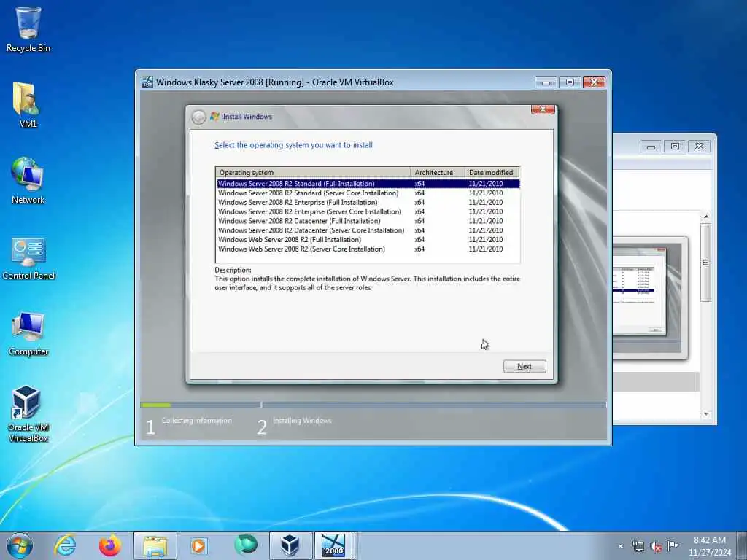Click the scrollbar down arrow in the background window
The image size is (747, 560).
706,414
